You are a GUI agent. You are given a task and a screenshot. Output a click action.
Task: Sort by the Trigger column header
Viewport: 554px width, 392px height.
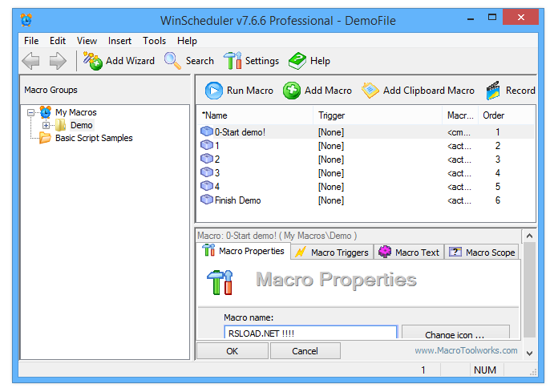(x=378, y=115)
